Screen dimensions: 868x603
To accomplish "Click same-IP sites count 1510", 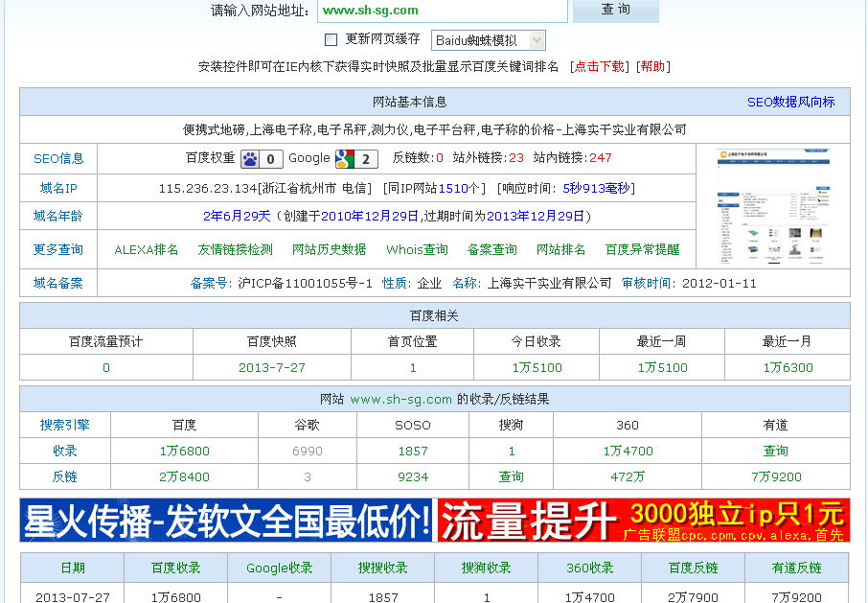I will (453, 188).
